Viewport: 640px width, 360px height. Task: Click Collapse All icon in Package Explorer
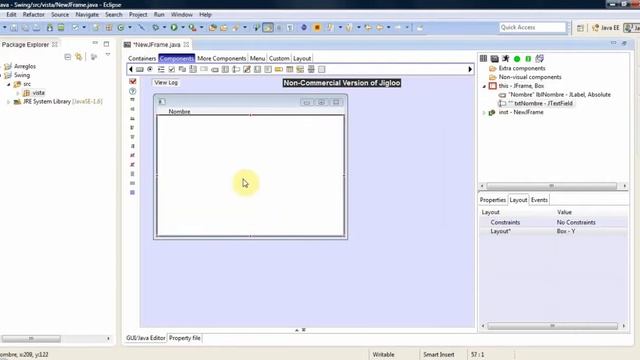click(x=68, y=57)
